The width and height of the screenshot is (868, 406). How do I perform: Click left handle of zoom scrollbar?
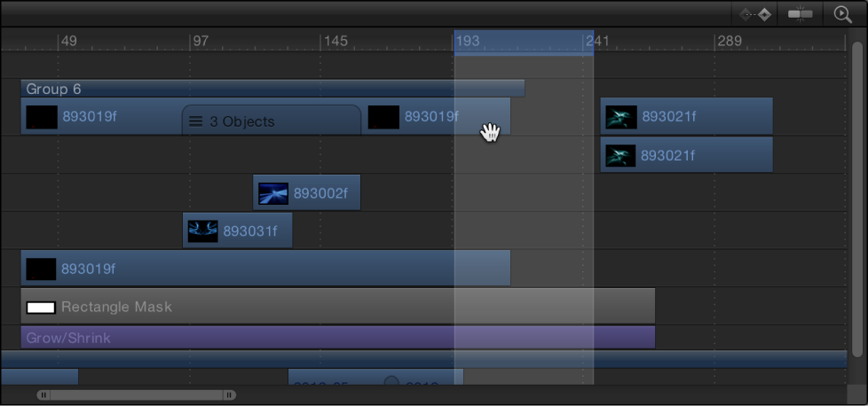click(43, 395)
